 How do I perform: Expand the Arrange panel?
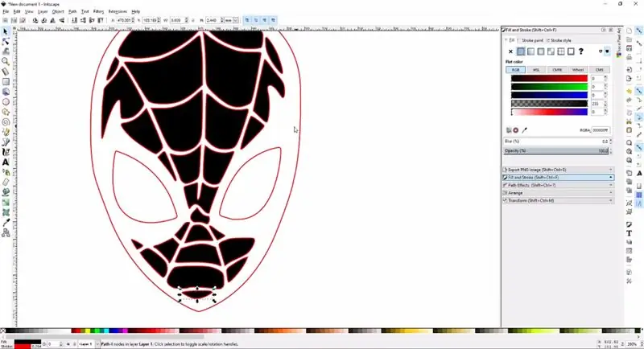pos(558,193)
